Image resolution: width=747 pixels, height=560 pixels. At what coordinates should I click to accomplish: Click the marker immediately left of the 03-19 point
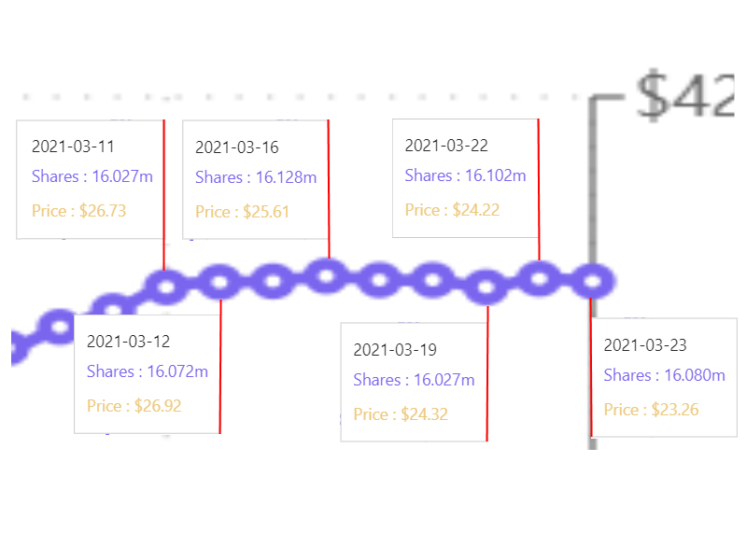432,278
